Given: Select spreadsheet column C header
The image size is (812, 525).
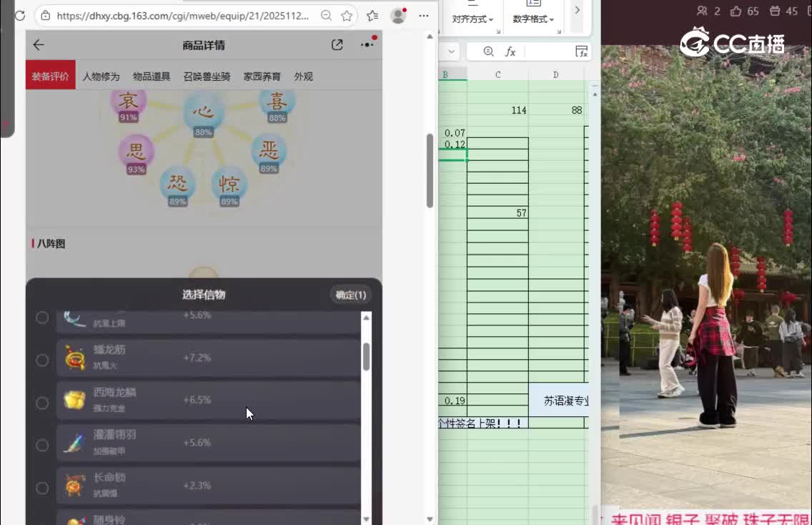Looking at the screenshot, I should click(x=497, y=74).
